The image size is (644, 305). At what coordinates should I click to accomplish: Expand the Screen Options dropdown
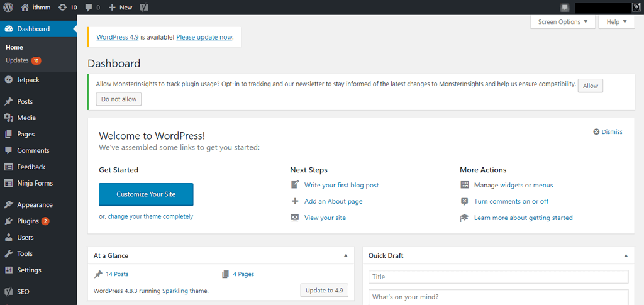click(x=563, y=22)
